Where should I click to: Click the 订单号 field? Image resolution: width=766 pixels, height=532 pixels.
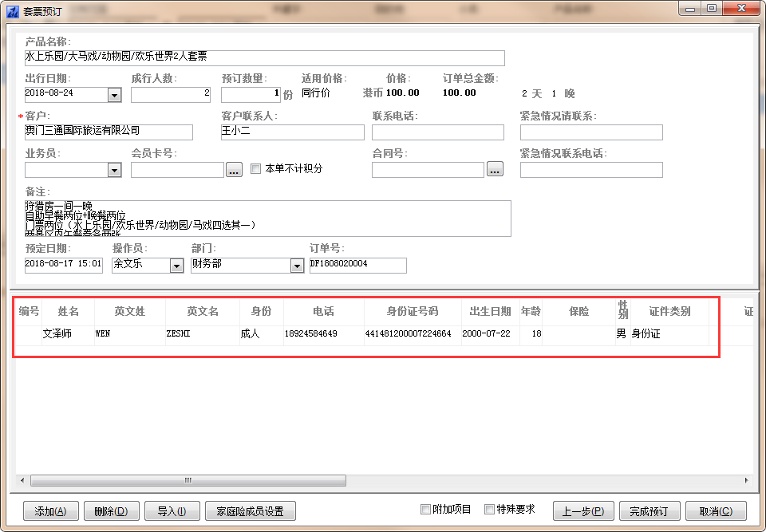coord(358,266)
